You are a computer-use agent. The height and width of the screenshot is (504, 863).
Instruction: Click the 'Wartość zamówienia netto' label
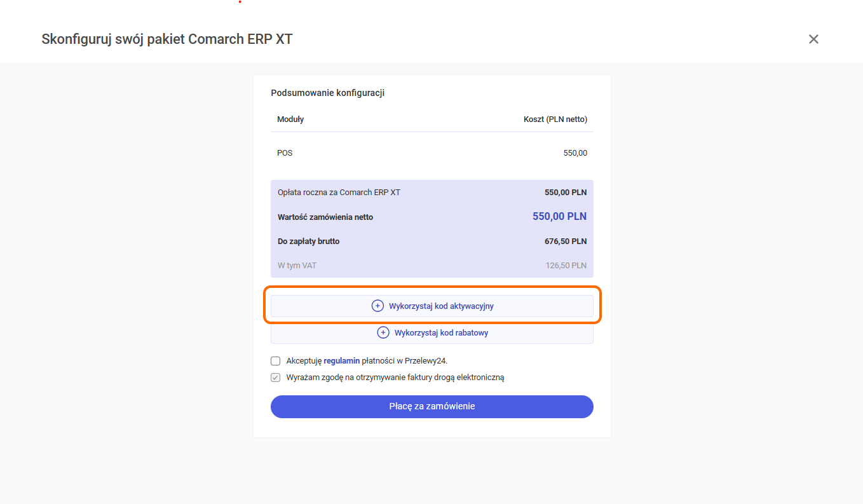[x=325, y=217]
